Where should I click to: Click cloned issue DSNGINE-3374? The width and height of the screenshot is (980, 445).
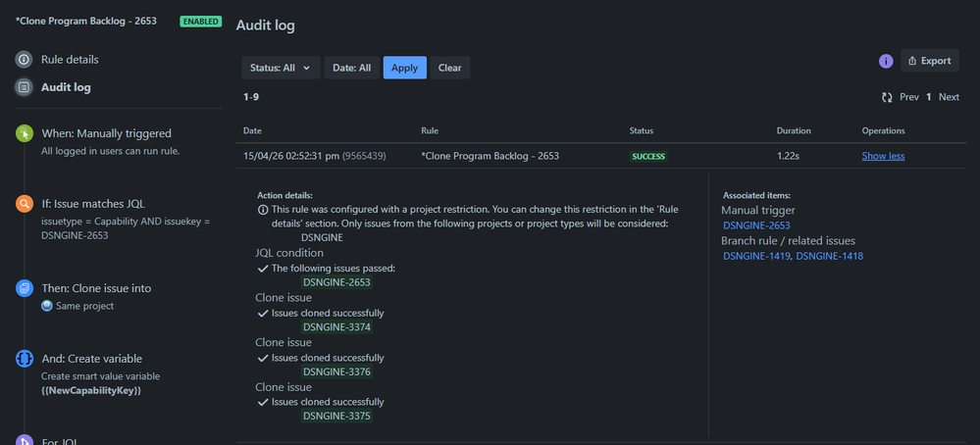coord(336,327)
